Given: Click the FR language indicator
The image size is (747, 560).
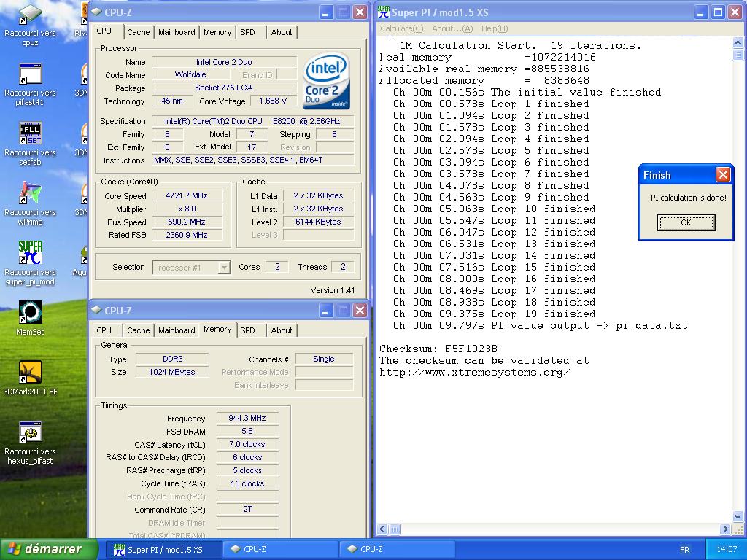Looking at the screenshot, I should [x=684, y=550].
